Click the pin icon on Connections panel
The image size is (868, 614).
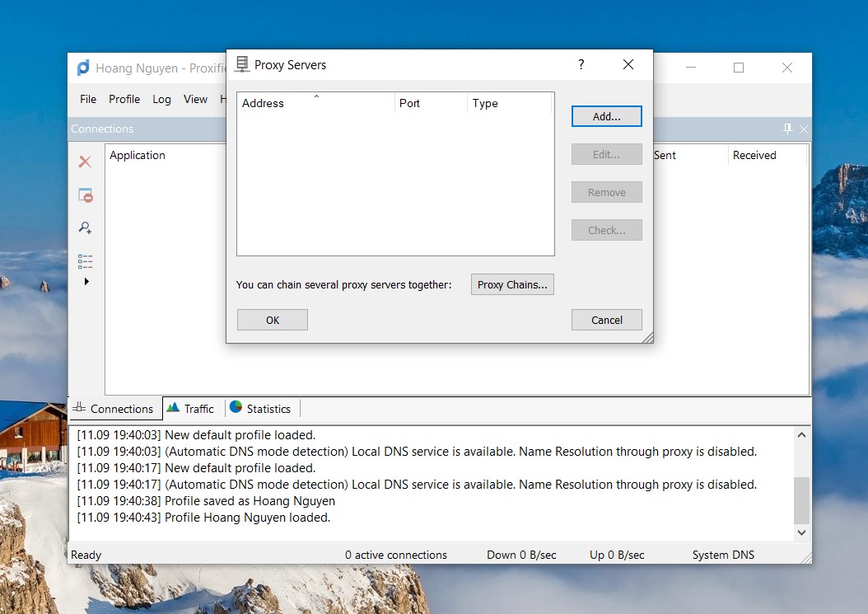point(787,129)
